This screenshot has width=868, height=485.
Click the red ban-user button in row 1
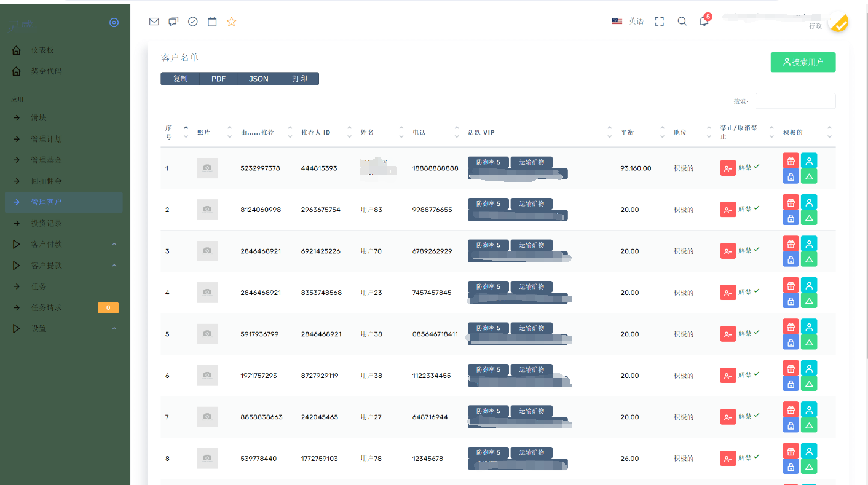click(x=728, y=168)
